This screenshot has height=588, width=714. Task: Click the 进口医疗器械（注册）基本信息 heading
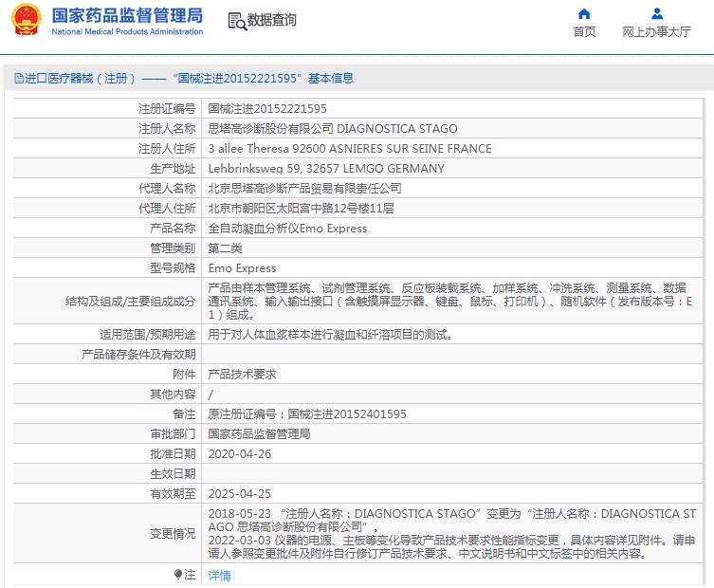tap(184, 79)
